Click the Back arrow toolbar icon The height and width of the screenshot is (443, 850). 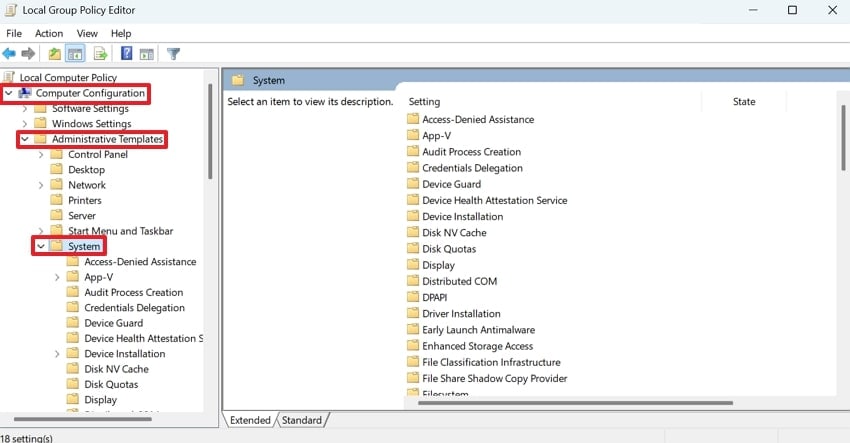point(9,54)
